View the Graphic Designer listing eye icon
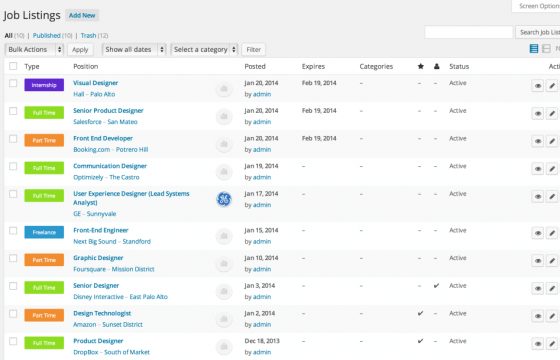Screen dimensions: 560x360 [x=538, y=261]
